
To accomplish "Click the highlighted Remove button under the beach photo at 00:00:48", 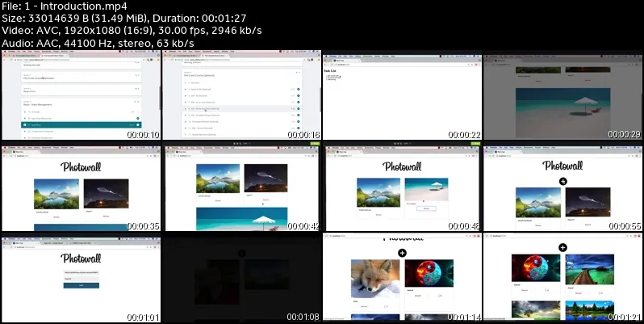I will click(x=426, y=208).
